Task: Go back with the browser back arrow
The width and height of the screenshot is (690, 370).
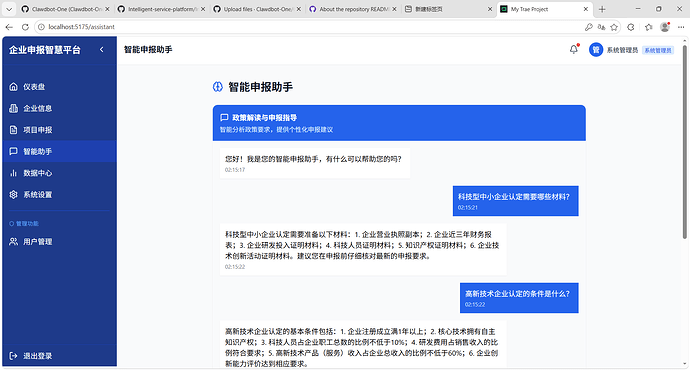Action: click(9, 27)
